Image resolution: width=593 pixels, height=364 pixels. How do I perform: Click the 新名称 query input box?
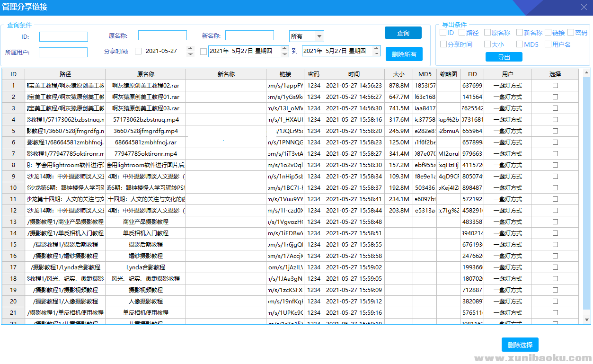249,36
